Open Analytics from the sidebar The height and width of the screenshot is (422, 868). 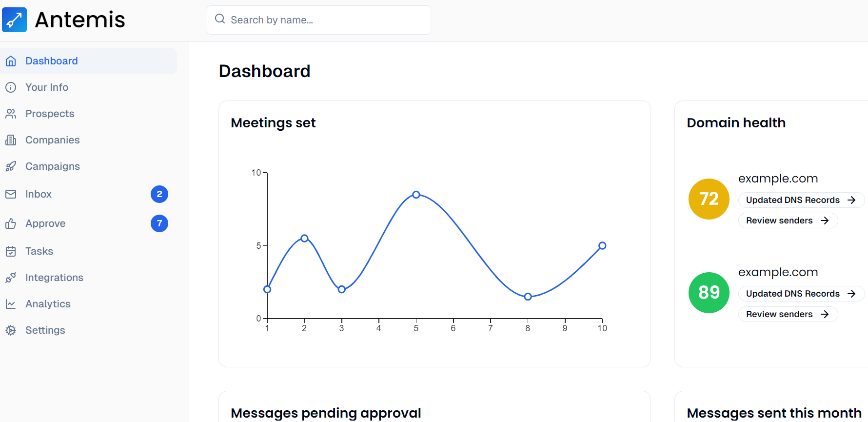click(x=48, y=304)
